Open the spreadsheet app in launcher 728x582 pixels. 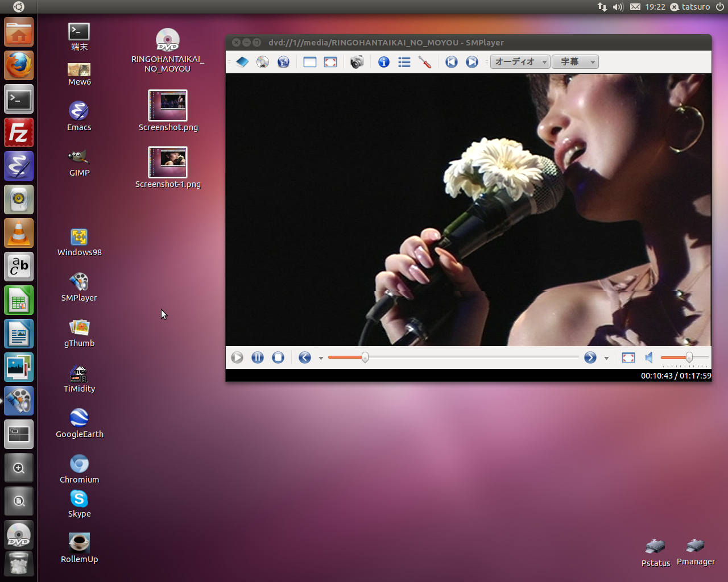pos(19,300)
